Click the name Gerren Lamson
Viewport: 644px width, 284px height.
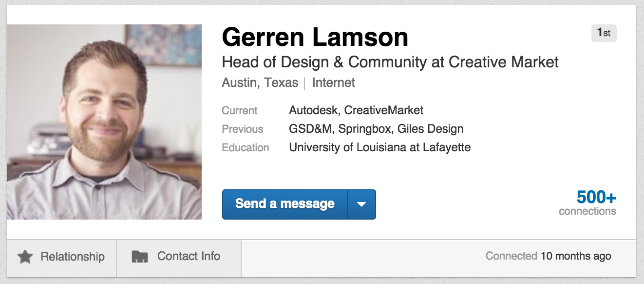tap(315, 37)
